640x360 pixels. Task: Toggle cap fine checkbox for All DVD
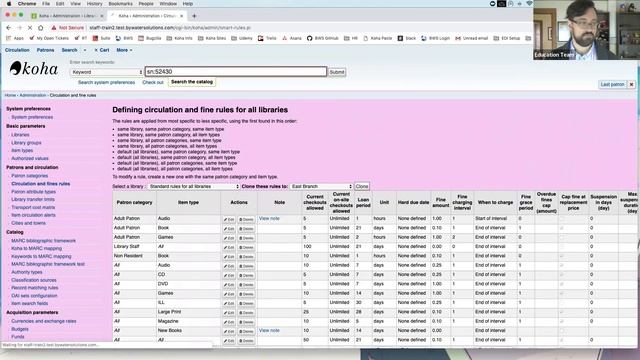click(x=562, y=284)
